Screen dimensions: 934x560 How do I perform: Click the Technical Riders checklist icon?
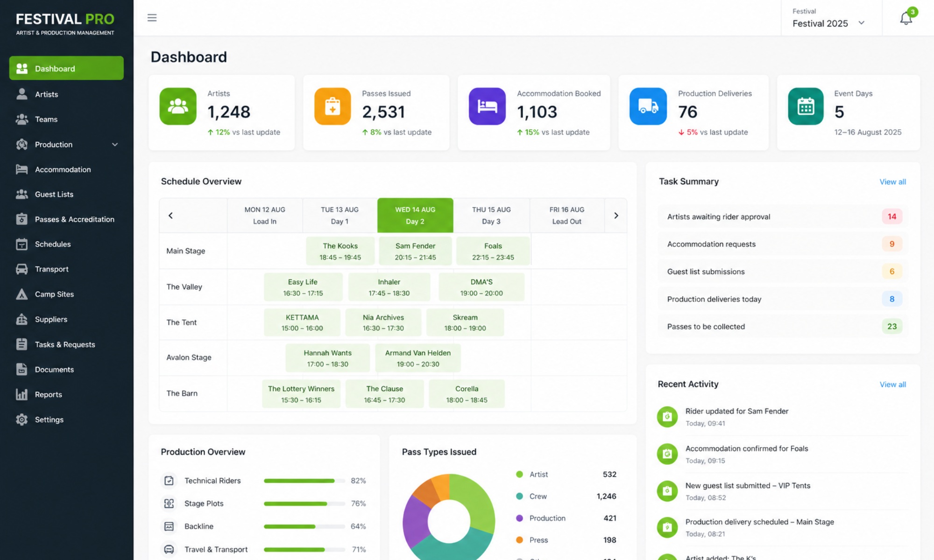point(169,481)
